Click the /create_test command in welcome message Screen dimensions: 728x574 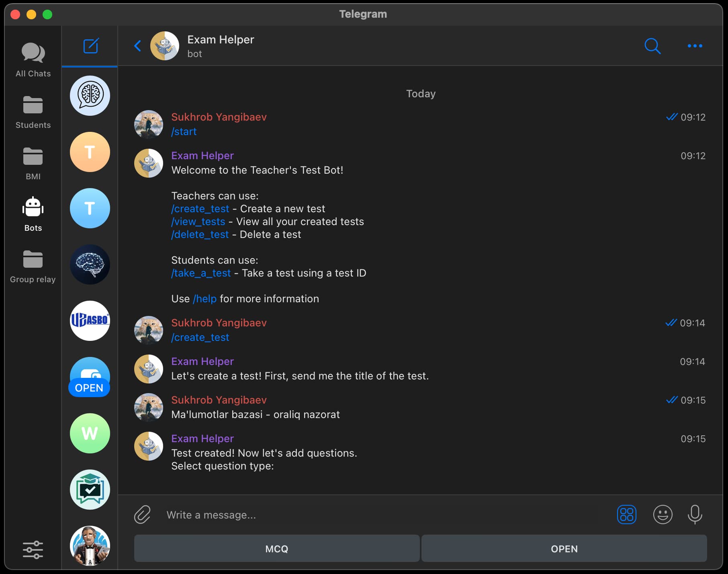(200, 209)
